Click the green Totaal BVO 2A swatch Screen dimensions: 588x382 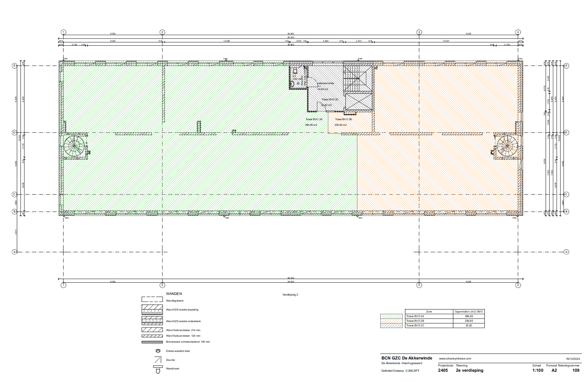tap(391, 316)
